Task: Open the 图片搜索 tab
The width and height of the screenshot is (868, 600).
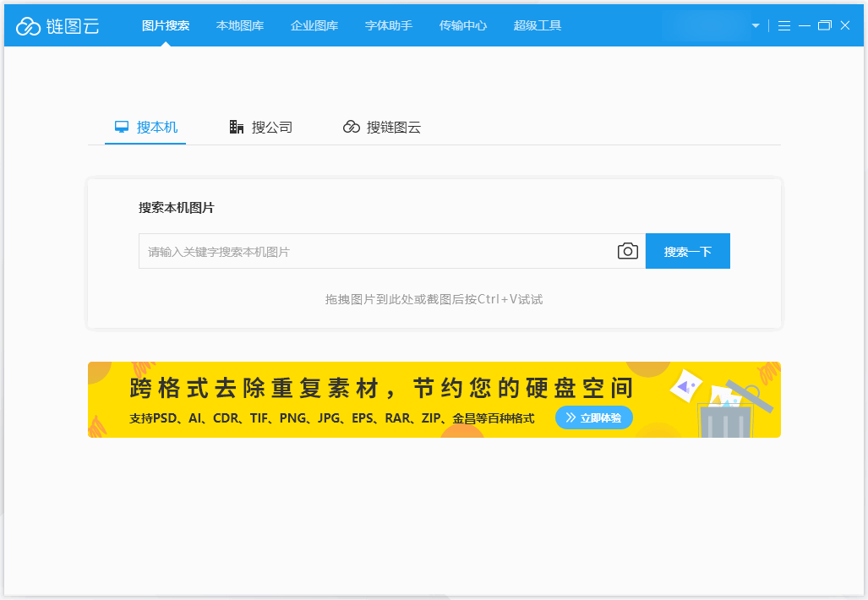Action: coord(166,25)
